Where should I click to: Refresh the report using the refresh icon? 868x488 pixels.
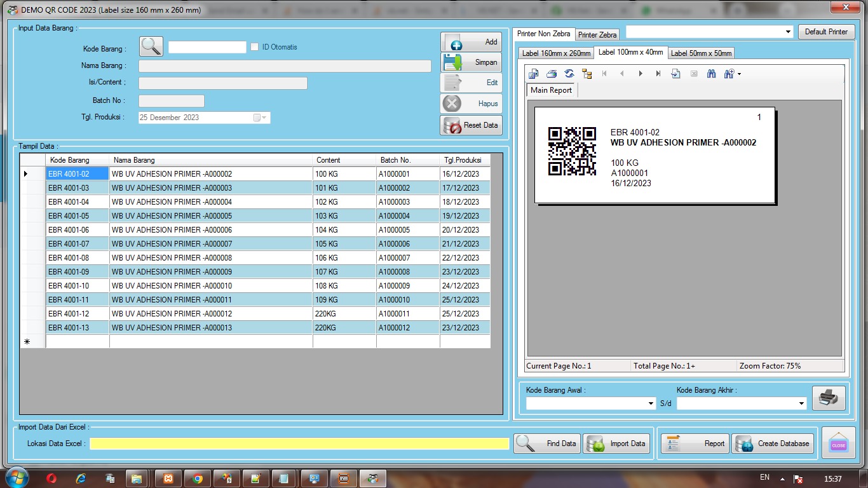tap(569, 74)
